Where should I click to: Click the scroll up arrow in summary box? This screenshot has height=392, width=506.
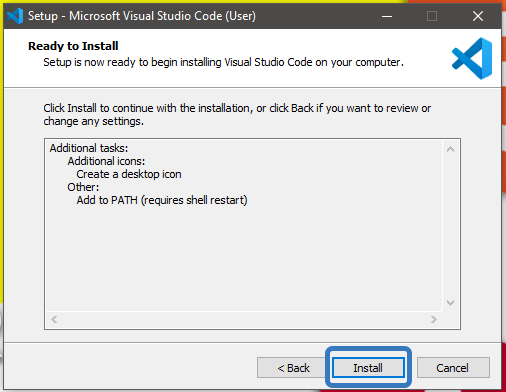pyautogui.click(x=450, y=149)
